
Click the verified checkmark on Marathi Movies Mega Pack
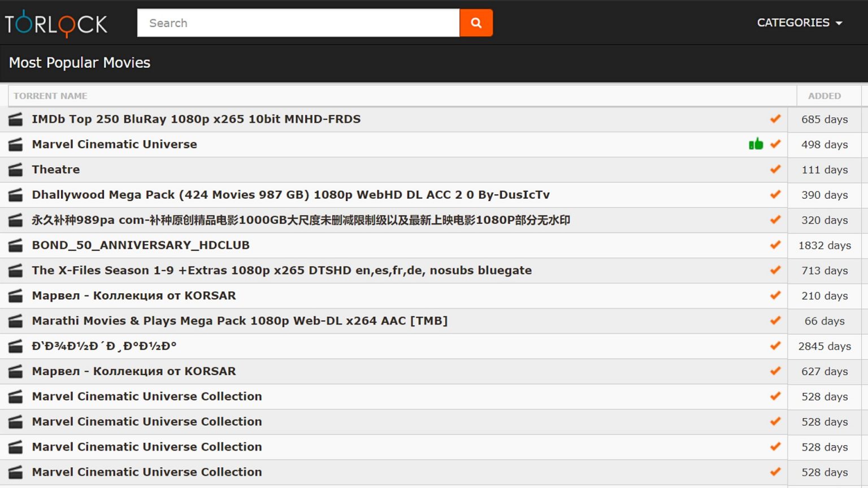775,321
